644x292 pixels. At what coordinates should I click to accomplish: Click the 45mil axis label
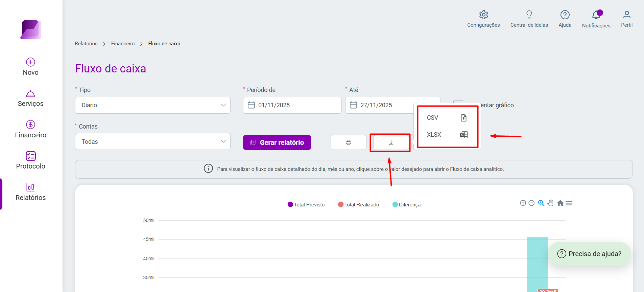click(149, 239)
